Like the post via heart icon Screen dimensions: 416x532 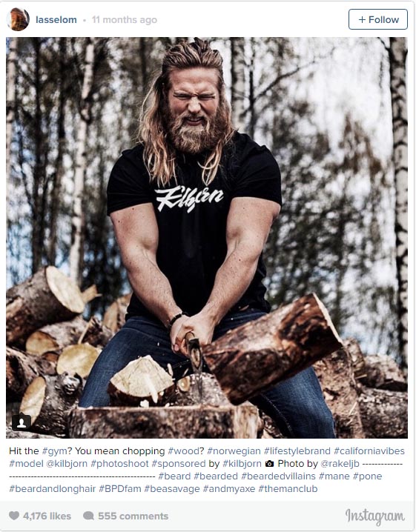point(14,516)
